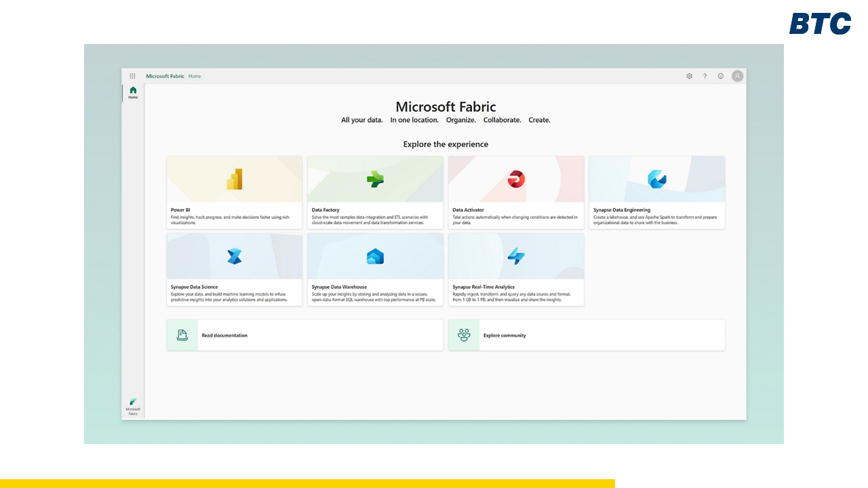
Task: Click the 'All your data.' tagline text
Action: tap(362, 120)
